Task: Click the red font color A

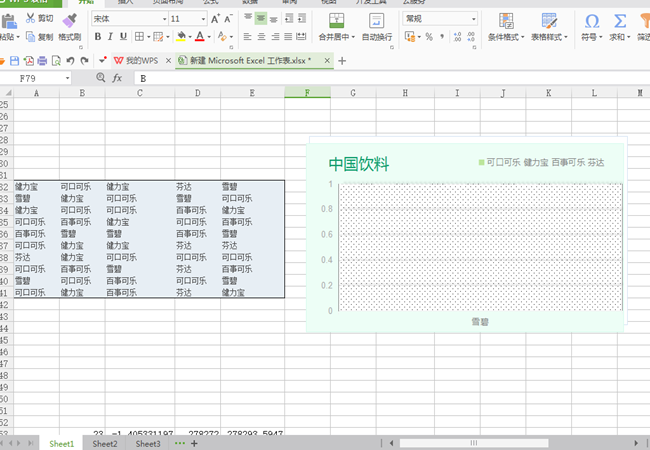Action: [x=200, y=36]
